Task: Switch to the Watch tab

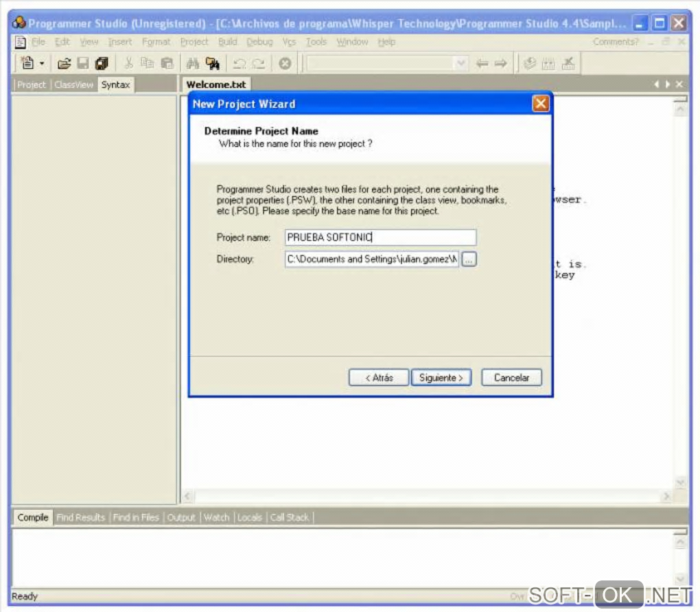Action: [x=216, y=517]
